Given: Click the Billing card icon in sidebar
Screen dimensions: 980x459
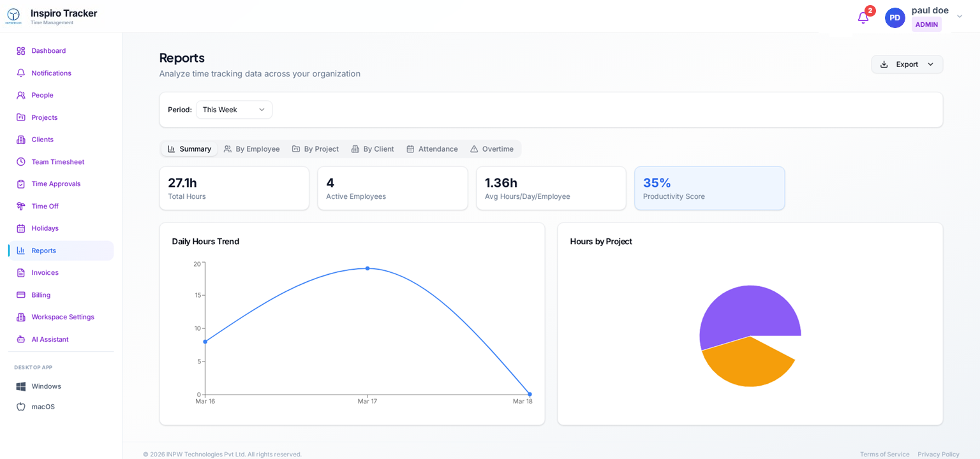Looking at the screenshot, I should tap(21, 295).
